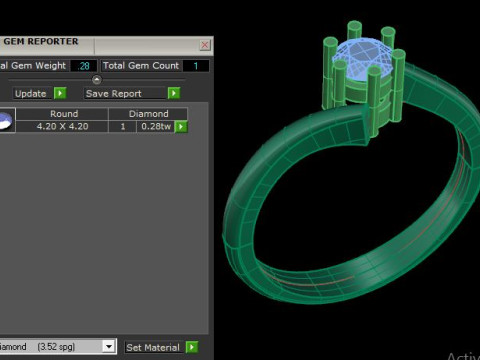
Task: Close the Gem Reporter window
Action: point(205,45)
